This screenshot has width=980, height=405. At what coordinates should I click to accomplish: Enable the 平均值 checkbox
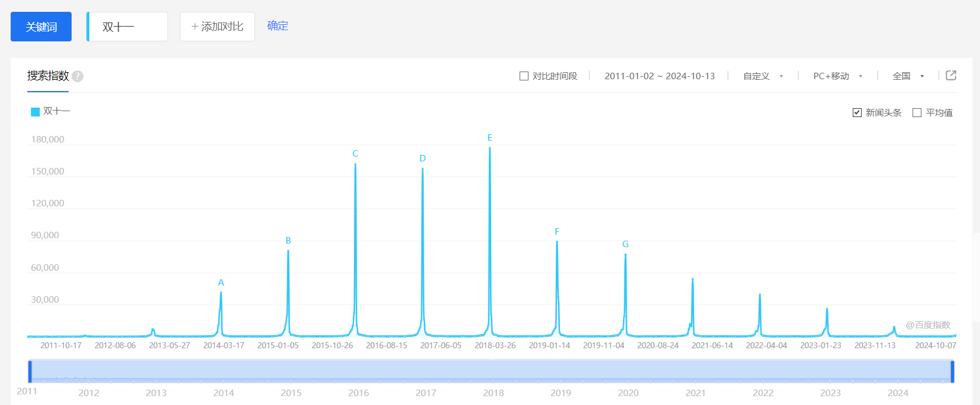click(x=917, y=112)
